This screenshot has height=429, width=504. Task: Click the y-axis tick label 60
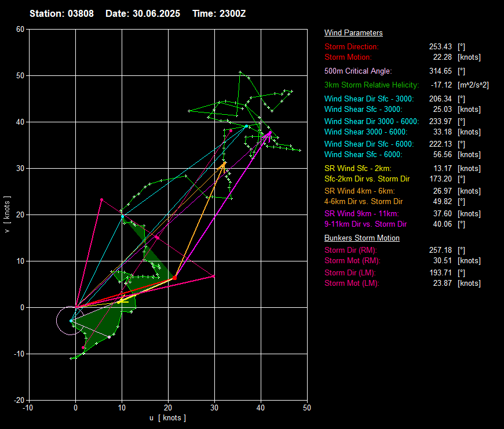pos(20,29)
